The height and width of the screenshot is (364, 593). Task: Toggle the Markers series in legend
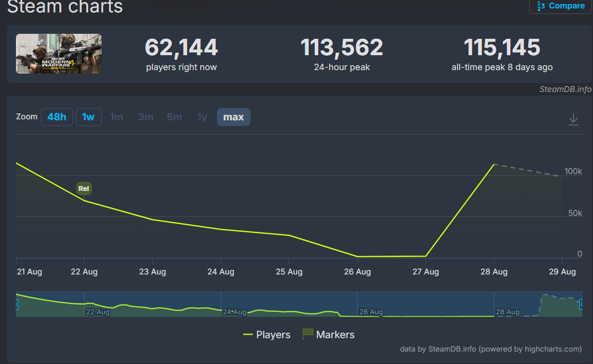[329, 335]
